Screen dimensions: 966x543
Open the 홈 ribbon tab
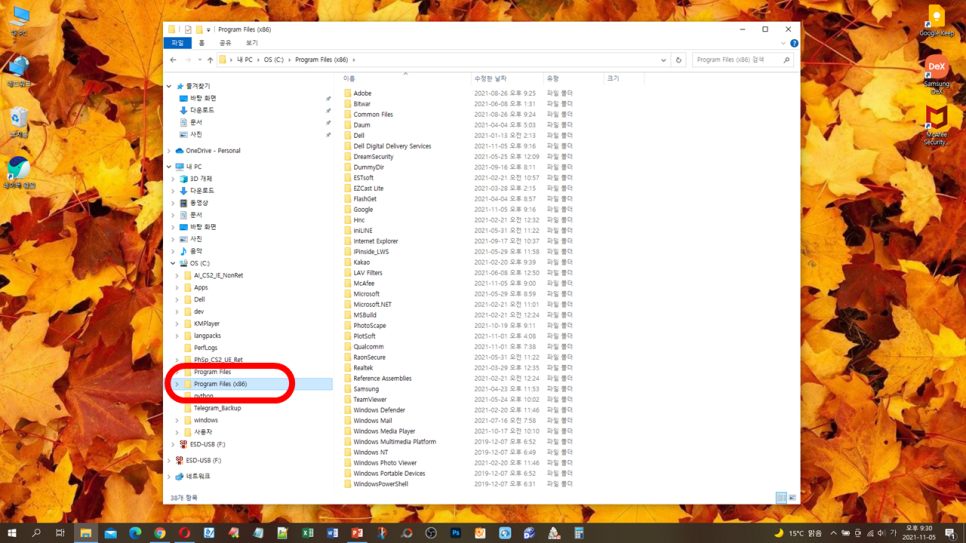pos(201,43)
